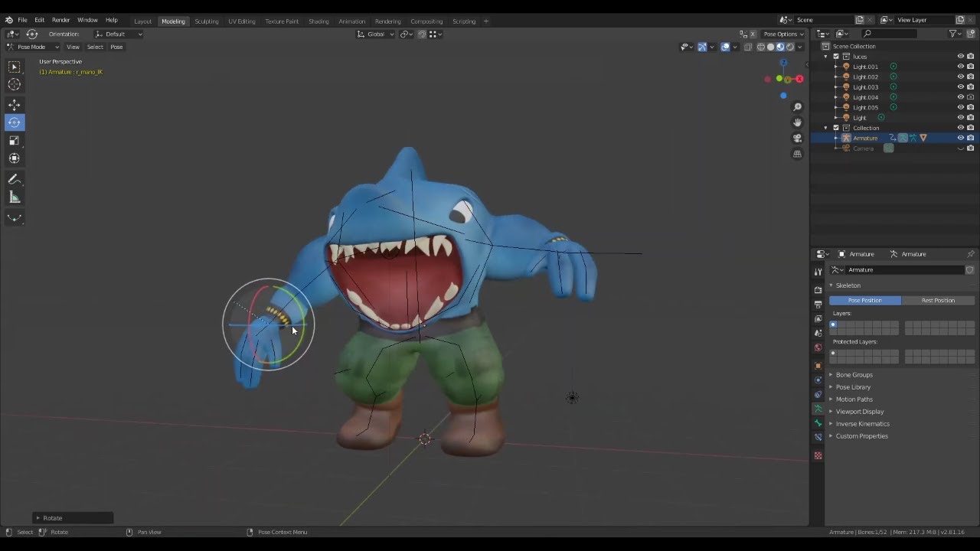Switch perspective/orthographic with the grid icon
The height and width of the screenshot is (551, 980).
click(797, 154)
